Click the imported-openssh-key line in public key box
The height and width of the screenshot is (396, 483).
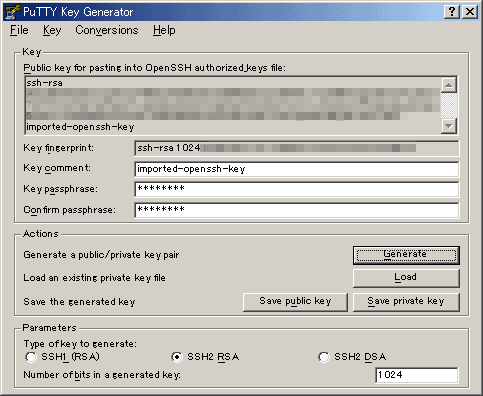tap(80, 127)
